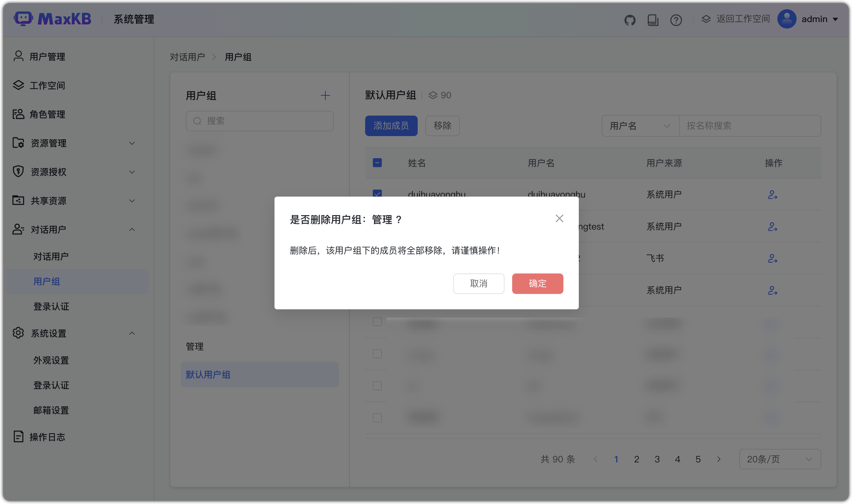Image resolution: width=852 pixels, height=504 pixels.
Task: Open the 操作日志 section icon
Action: pyautogui.click(x=18, y=437)
